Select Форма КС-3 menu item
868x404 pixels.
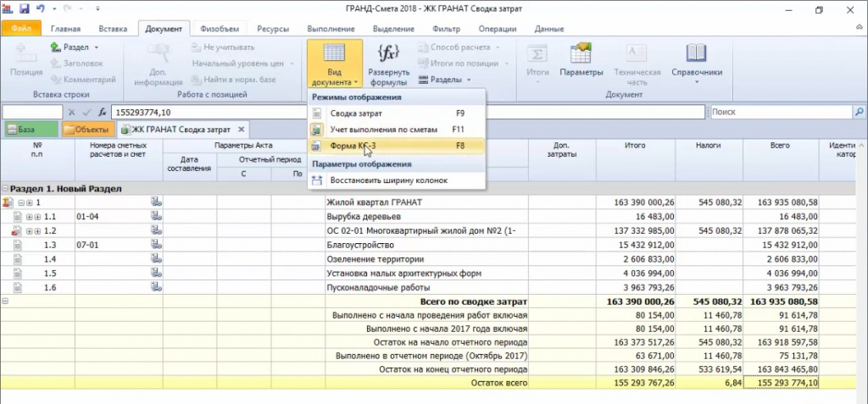click(x=397, y=147)
